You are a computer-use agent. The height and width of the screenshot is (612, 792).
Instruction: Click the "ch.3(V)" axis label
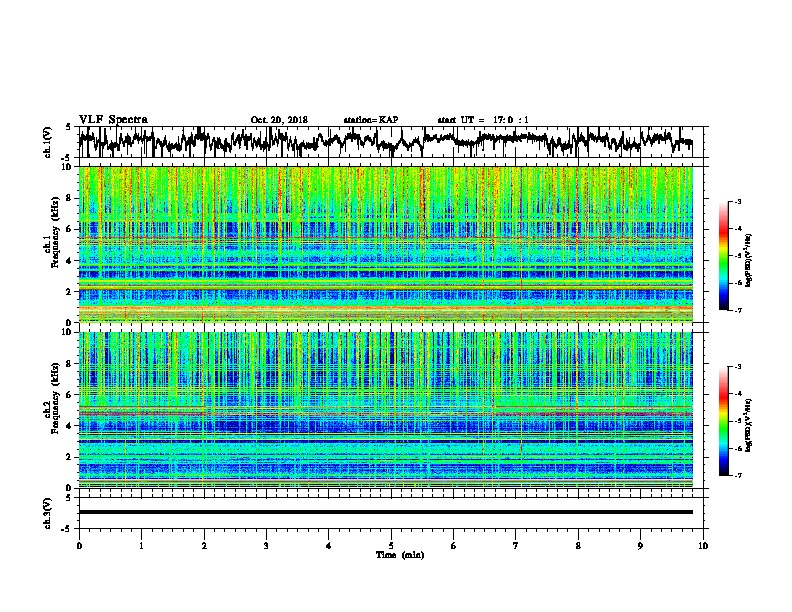click(x=48, y=513)
